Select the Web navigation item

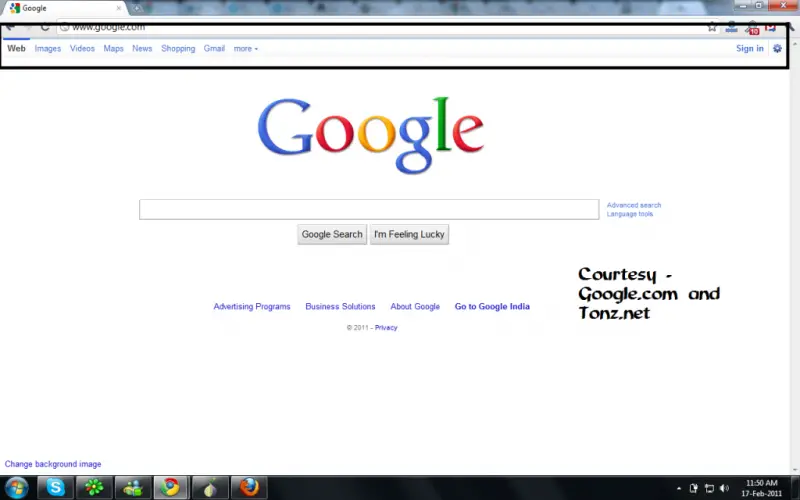[x=16, y=48]
